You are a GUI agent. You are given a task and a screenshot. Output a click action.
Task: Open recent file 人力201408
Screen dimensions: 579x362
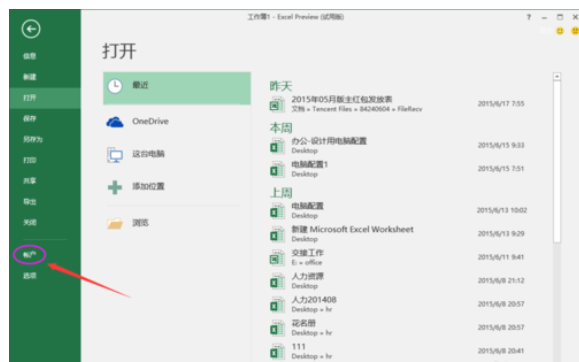point(314,300)
